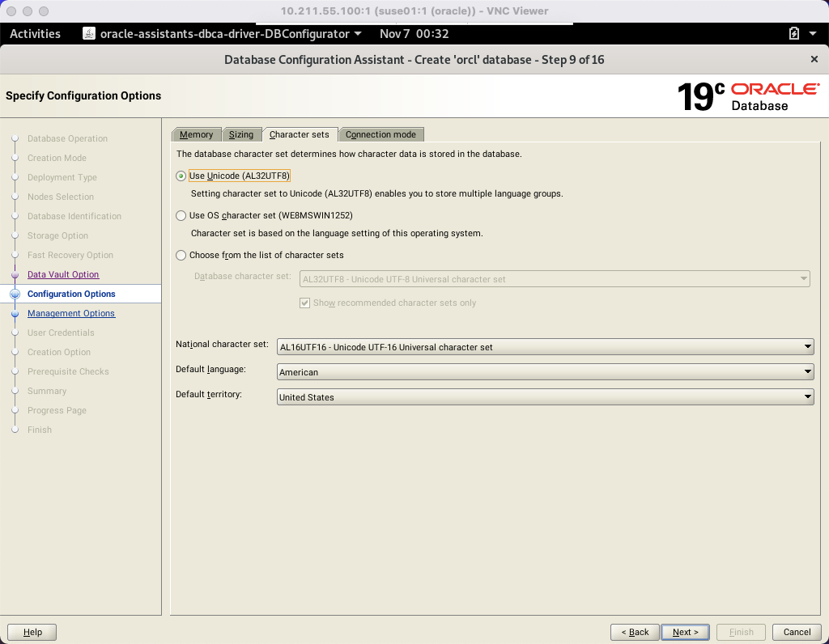Proceed with the Next button

pyautogui.click(x=685, y=632)
